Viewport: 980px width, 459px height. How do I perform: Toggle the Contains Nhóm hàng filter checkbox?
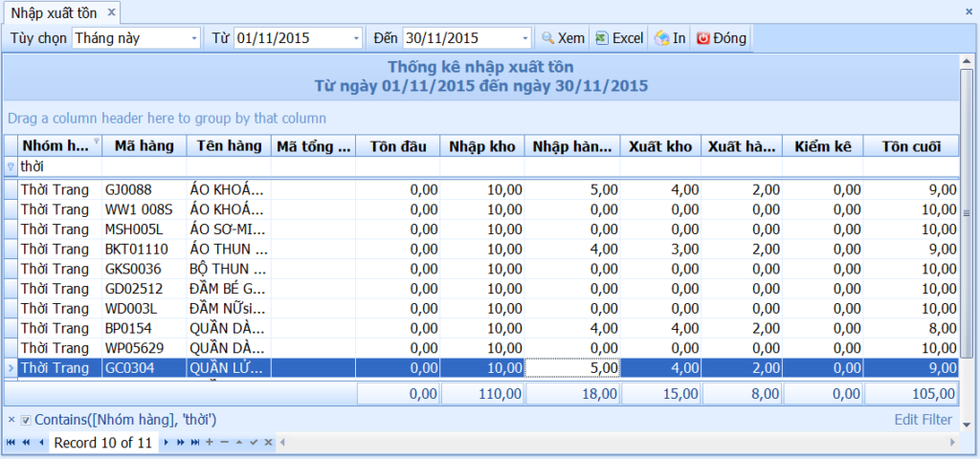pyautogui.click(x=26, y=421)
